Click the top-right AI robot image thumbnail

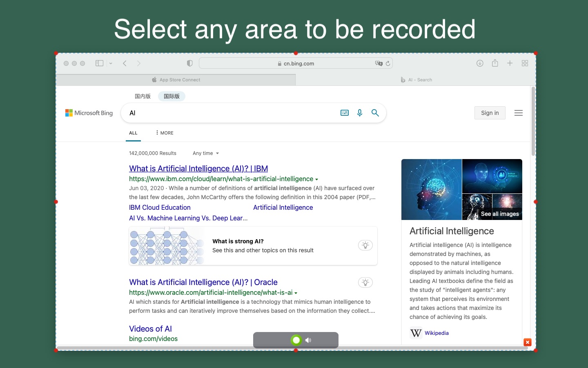point(492,176)
